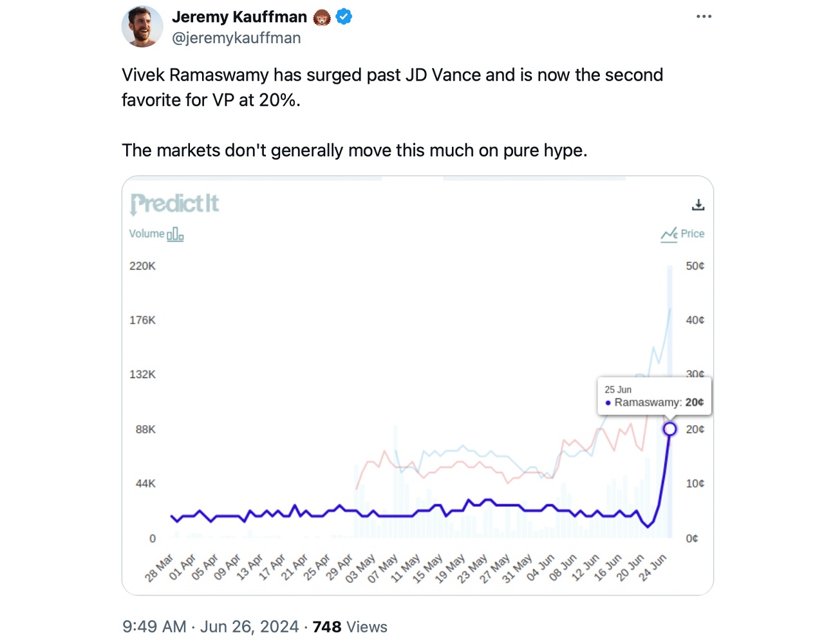Open Jeremy Kauffman's display name
This screenshot has height=644, width=824.
point(239,17)
